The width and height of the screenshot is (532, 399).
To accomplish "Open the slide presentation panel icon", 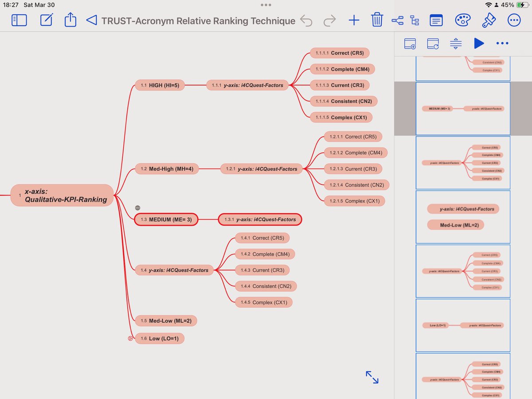I will [436, 20].
